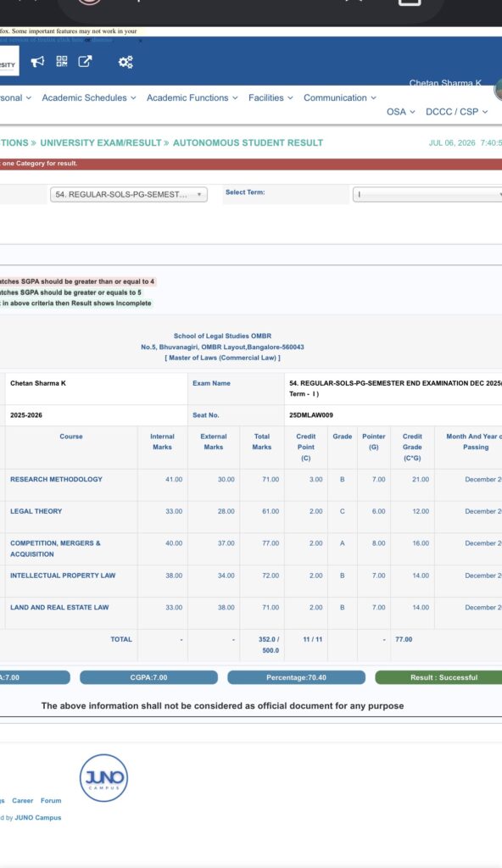Click COMPETITION, MERGERS & ACQUISITION course name
This screenshot has width=502, height=868.
[x=55, y=548]
